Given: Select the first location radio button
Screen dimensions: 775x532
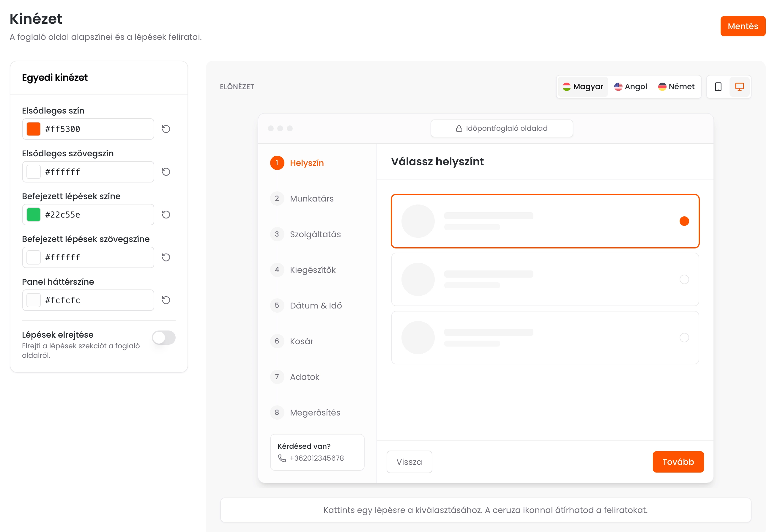Looking at the screenshot, I should click(x=684, y=221).
